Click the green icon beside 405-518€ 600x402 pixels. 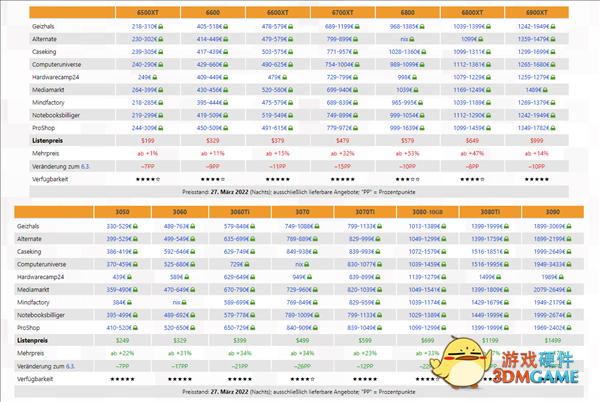pyautogui.click(x=226, y=26)
